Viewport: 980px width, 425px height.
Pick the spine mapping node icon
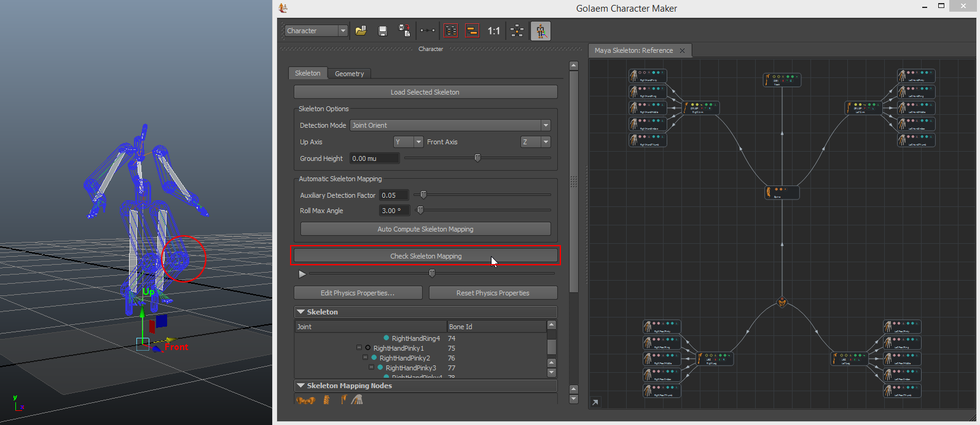[x=326, y=400]
